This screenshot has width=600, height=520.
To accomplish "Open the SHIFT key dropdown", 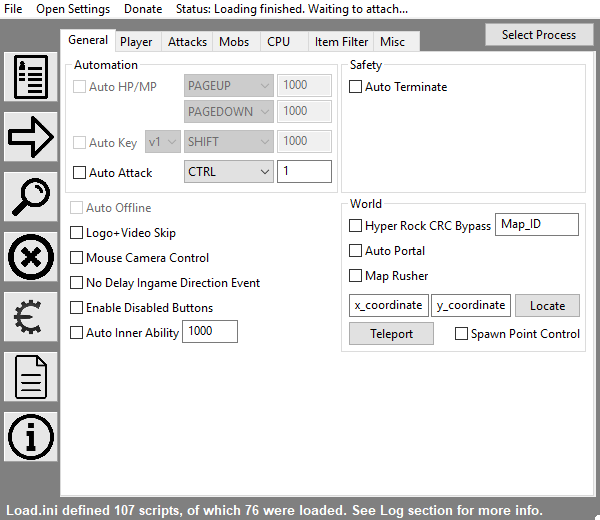I will (228, 142).
